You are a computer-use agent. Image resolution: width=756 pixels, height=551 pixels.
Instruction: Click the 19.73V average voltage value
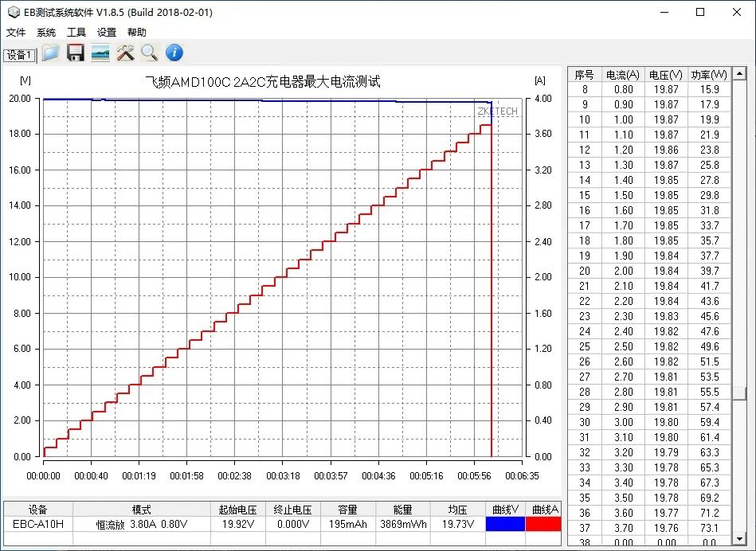[x=457, y=524]
